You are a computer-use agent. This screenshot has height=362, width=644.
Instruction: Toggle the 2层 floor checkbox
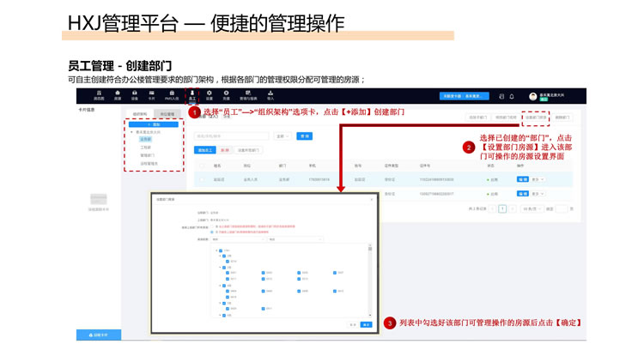(224, 256)
